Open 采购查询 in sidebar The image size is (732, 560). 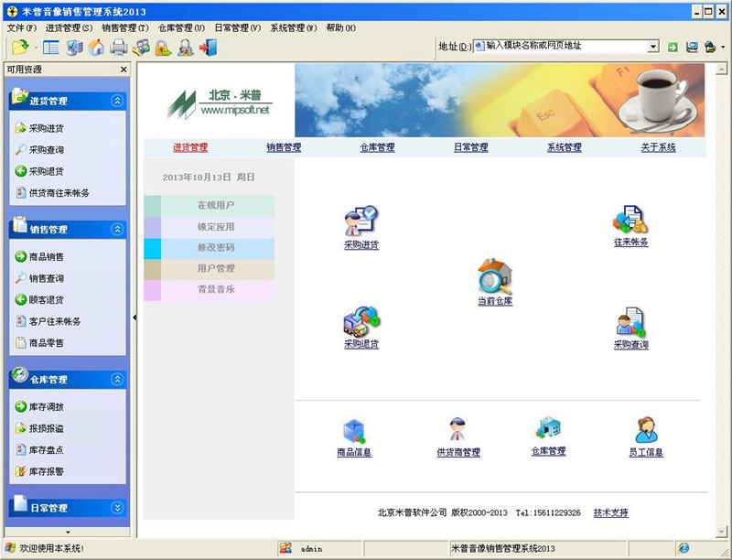39,149
